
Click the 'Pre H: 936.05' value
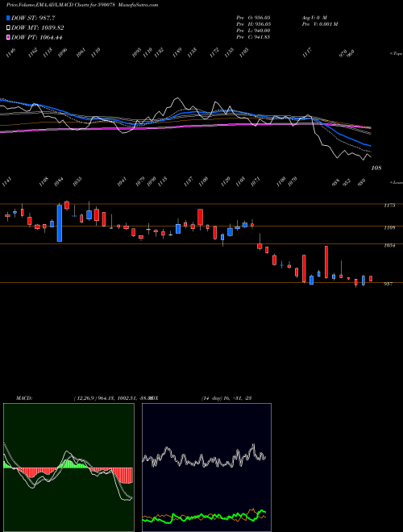pyautogui.click(x=253, y=24)
